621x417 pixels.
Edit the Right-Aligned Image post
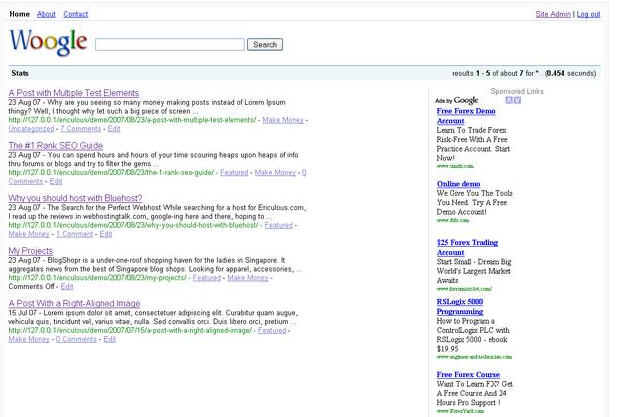[110, 339]
